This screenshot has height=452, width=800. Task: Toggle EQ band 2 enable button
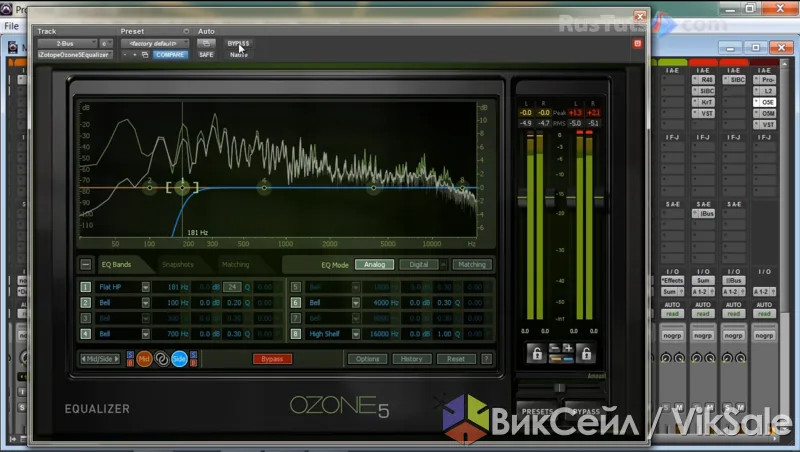[x=85, y=303]
